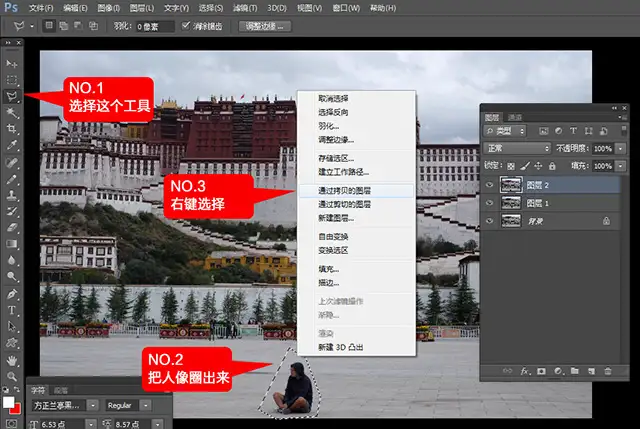The image size is (640, 429).
Task: Open the 不透明度 opacity slider arrow
Action: pyautogui.click(x=620, y=149)
